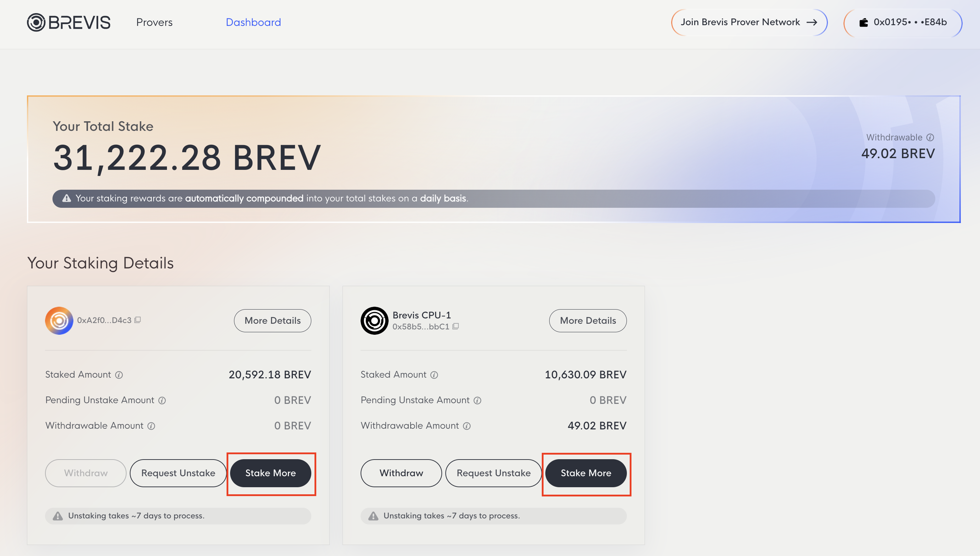Copy the 0xA2f0...D4c3 prover address
This screenshot has width=980, height=556.
tap(138, 320)
